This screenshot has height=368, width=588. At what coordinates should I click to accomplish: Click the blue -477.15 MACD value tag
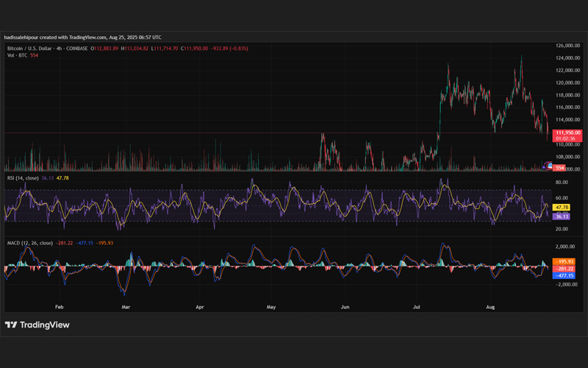click(564, 275)
